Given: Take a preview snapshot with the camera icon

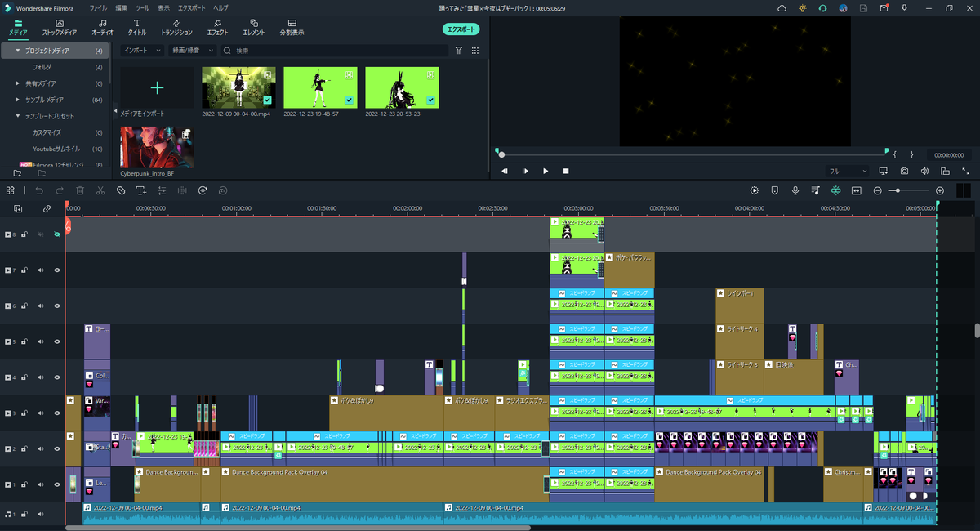Looking at the screenshot, I should 905,172.
